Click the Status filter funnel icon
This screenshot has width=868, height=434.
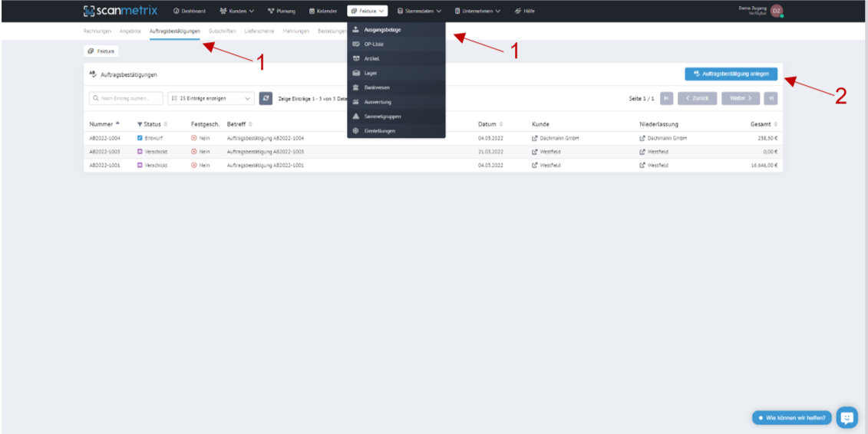[140, 124]
